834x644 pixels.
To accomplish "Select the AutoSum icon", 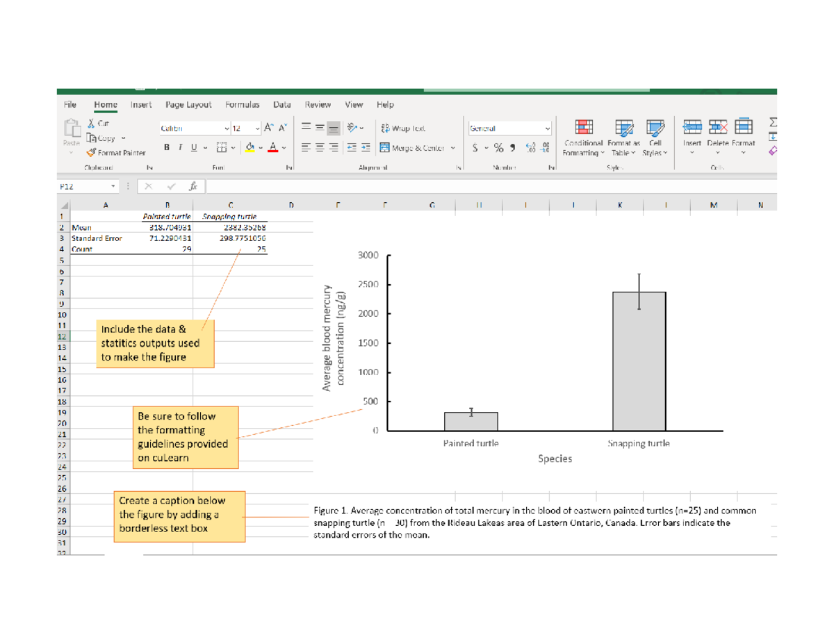I will (774, 124).
